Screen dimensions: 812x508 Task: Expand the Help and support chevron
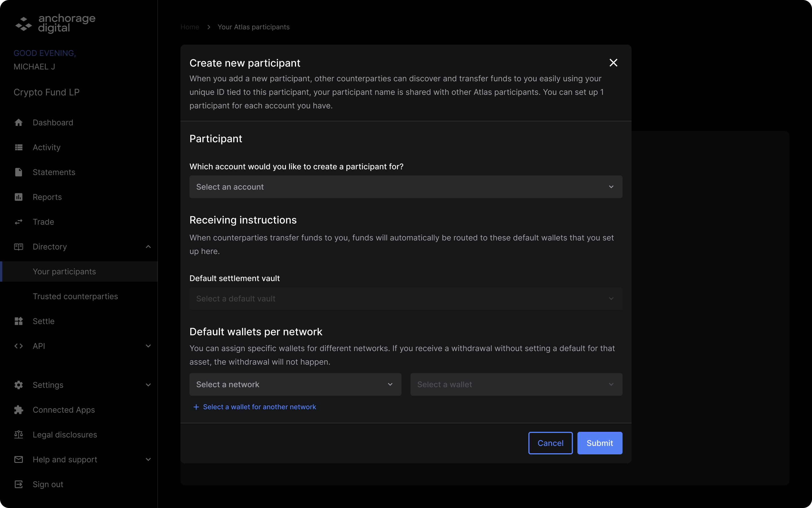(148, 459)
